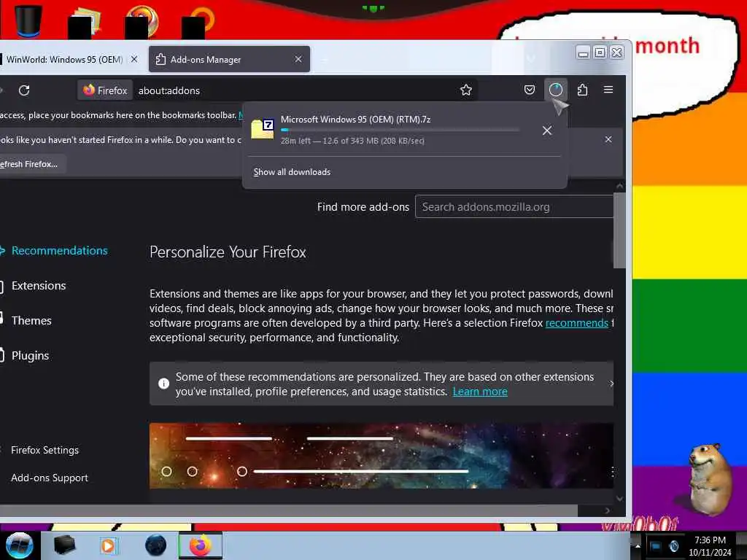747x560 pixels.
Task: Click the Firefox identity icon in address bar
Action: click(105, 90)
